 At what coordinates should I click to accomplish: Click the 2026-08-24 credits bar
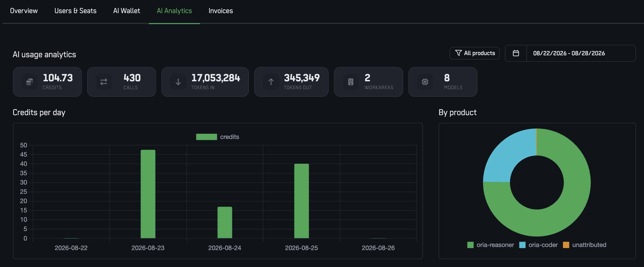tap(225, 222)
